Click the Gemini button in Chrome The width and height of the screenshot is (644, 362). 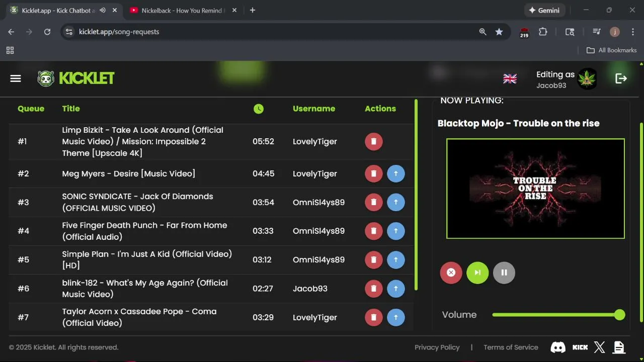click(x=545, y=10)
